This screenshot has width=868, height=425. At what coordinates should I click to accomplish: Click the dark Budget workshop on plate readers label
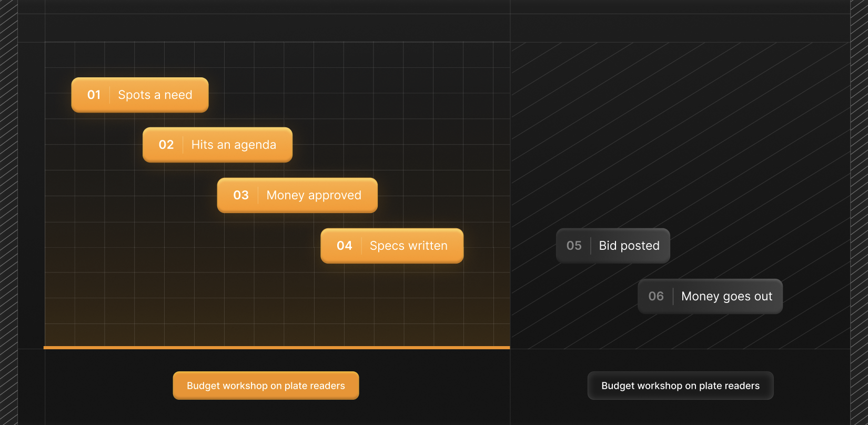(x=680, y=386)
